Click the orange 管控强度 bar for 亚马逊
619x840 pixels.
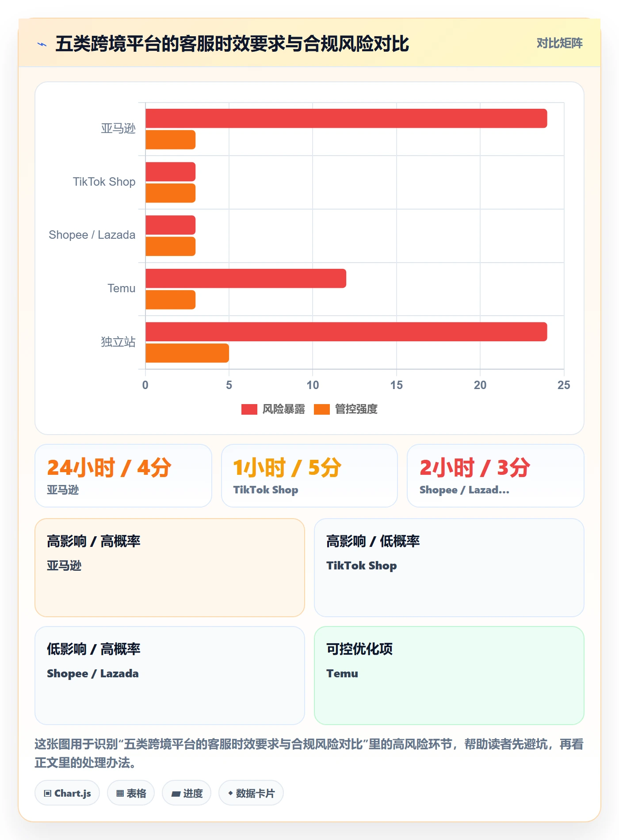click(170, 140)
